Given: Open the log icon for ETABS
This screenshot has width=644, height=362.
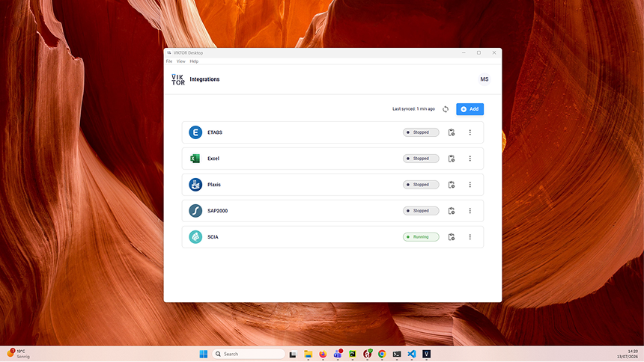Looking at the screenshot, I should 452,132.
